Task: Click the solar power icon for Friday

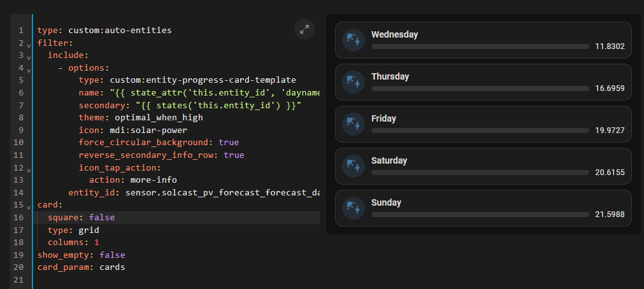Action: [x=352, y=124]
